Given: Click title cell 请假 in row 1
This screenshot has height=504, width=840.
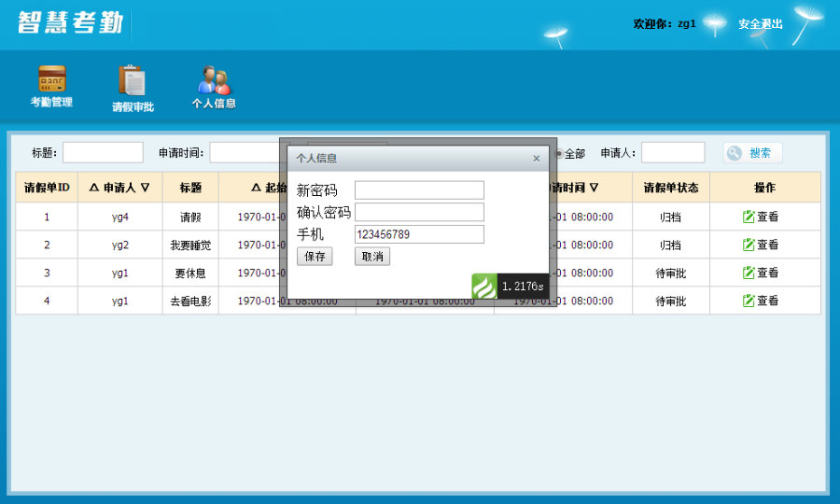Looking at the screenshot, I should pyautogui.click(x=190, y=217).
